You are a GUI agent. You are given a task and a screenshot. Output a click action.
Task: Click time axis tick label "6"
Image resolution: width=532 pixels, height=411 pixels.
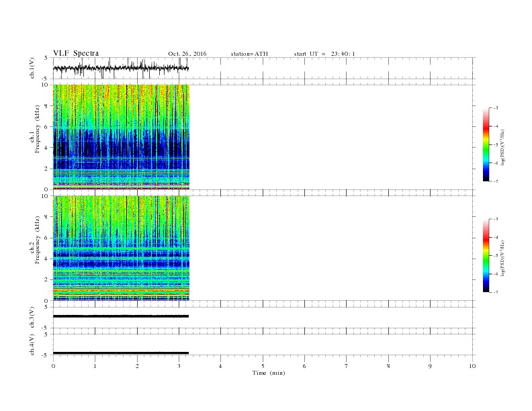click(x=304, y=366)
